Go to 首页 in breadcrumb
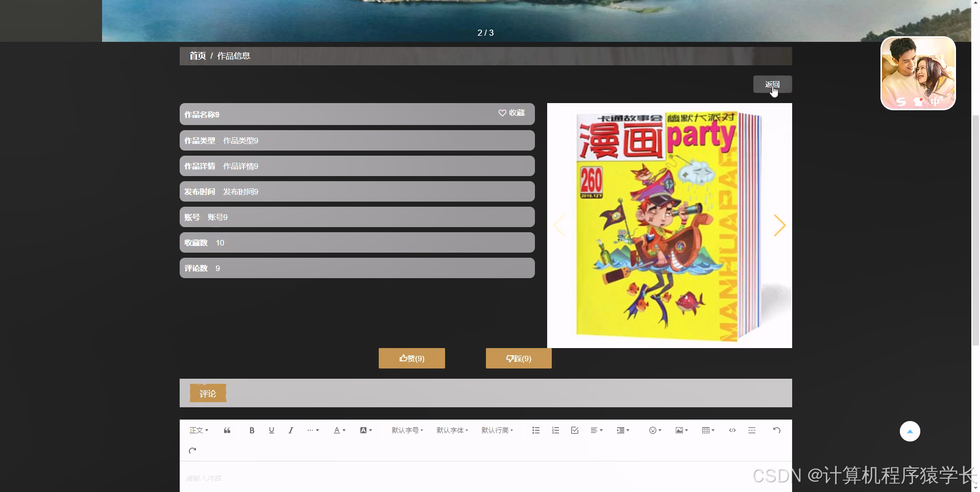 coord(198,56)
